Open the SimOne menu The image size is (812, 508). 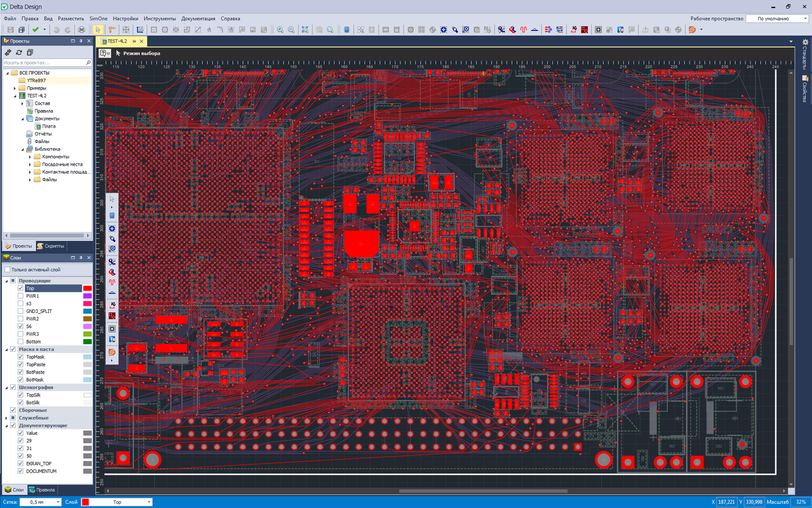coord(99,19)
